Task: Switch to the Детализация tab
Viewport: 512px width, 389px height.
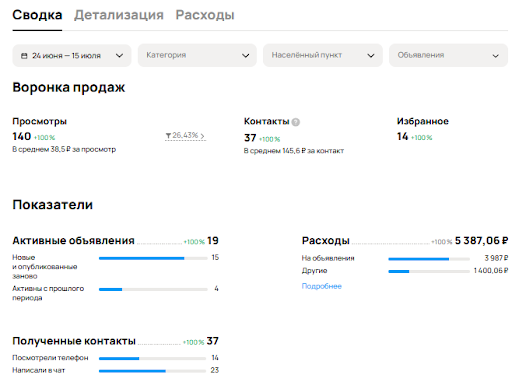Action: tap(119, 15)
